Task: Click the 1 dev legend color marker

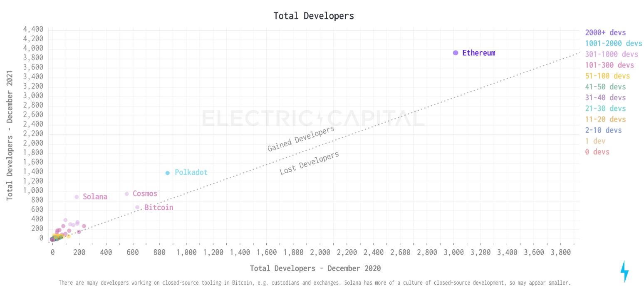Action: pos(587,141)
